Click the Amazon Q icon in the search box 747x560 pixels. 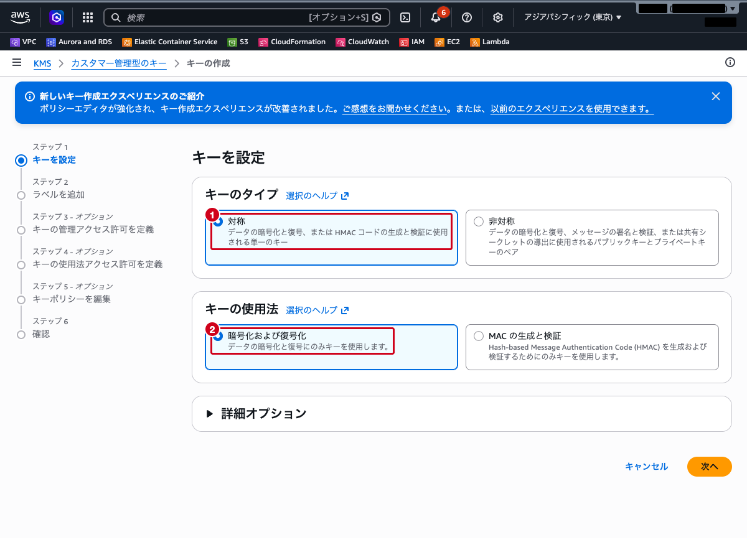[x=377, y=17]
